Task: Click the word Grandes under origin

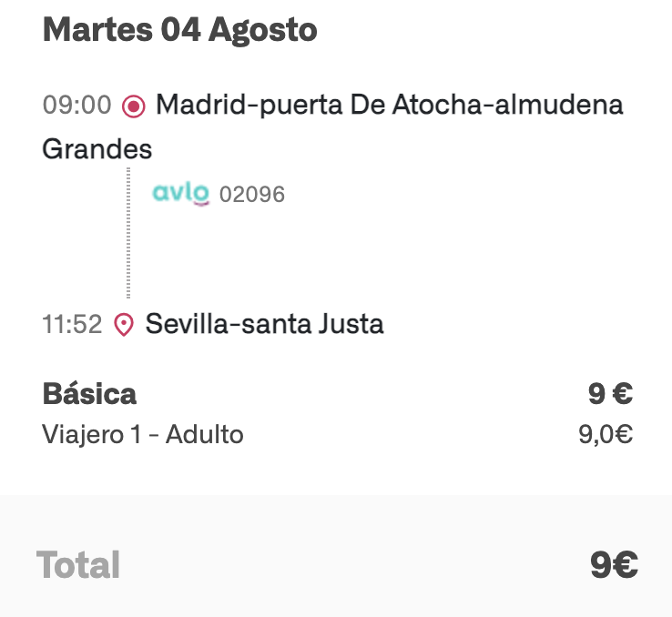Action: (x=97, y=149)
